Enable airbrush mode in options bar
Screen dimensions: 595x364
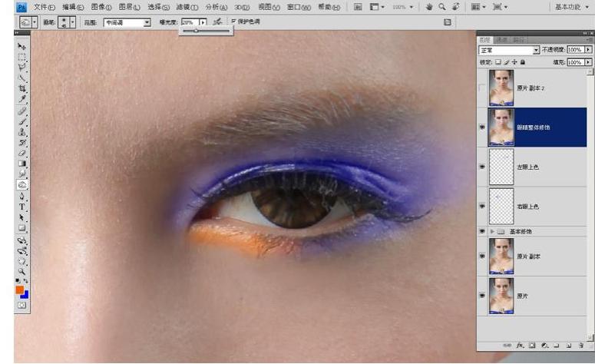tap(217, 22)
